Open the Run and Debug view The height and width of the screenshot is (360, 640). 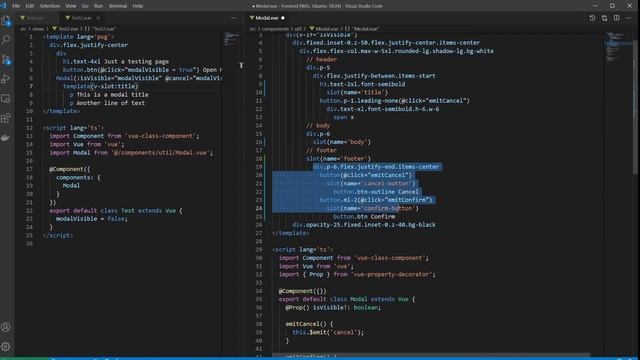(6, 79)
